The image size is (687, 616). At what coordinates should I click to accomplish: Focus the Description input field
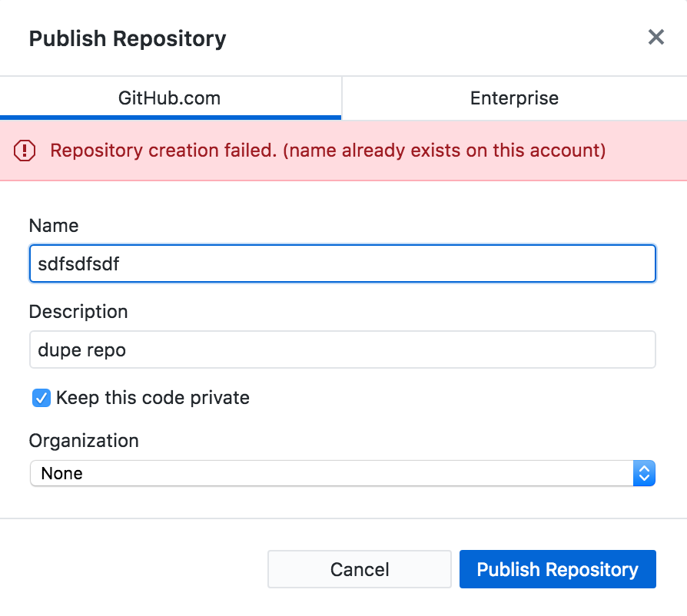pos(343,349)
